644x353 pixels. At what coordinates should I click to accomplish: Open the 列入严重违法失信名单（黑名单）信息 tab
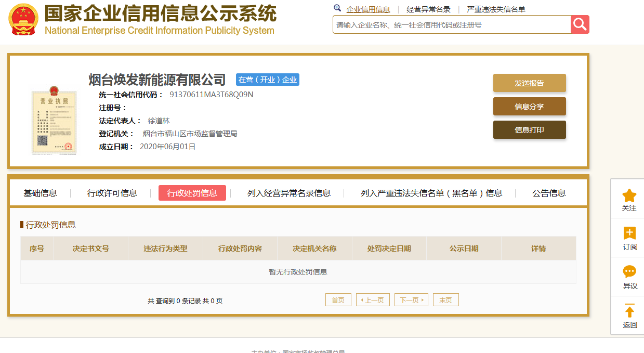pyautogui.click(x=431, y=193)
